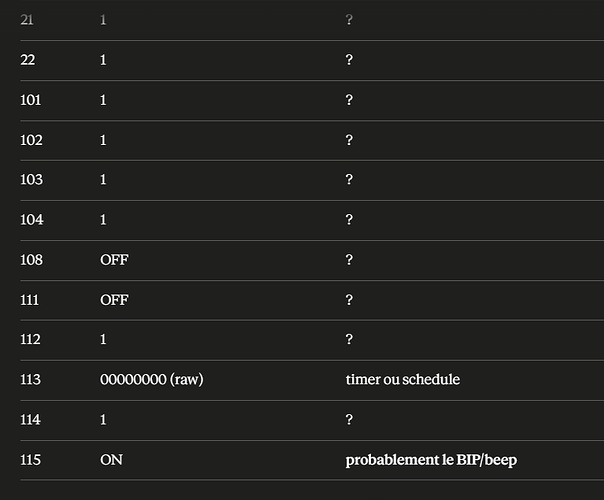Click the ID 101 cell
This screenshot has width=604, height=500.
point(30,100)
